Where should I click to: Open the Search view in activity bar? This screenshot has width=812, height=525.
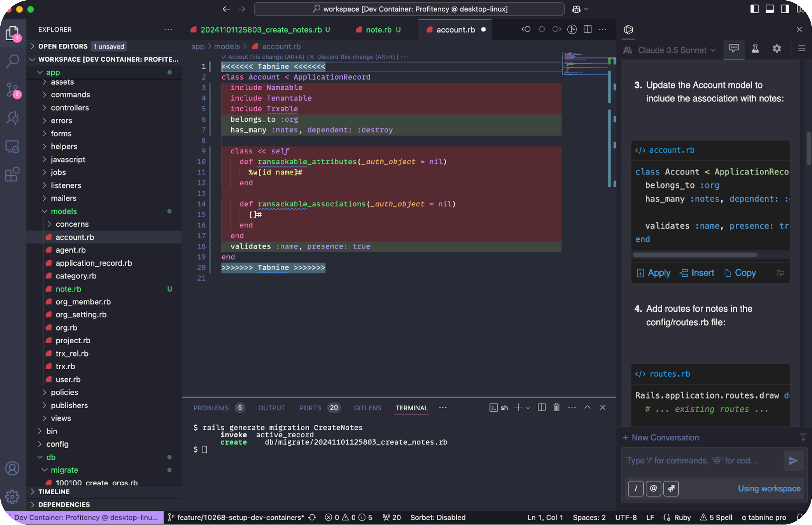click(13, 62)
